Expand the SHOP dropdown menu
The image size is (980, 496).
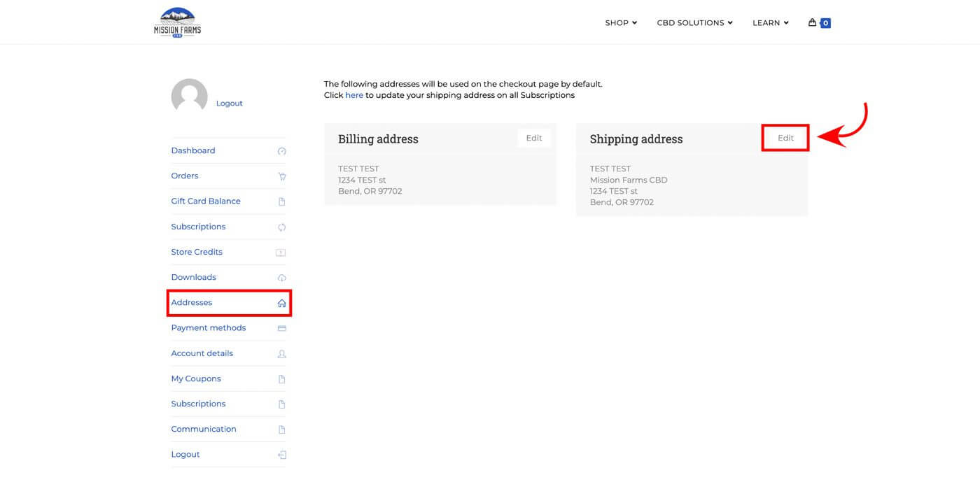621,22
